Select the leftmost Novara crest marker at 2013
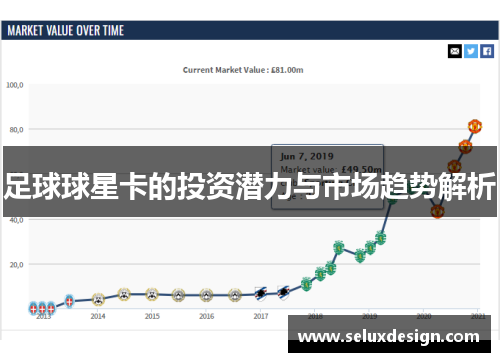Viewport: 500px width, 362px height. (x=33, y=309)
